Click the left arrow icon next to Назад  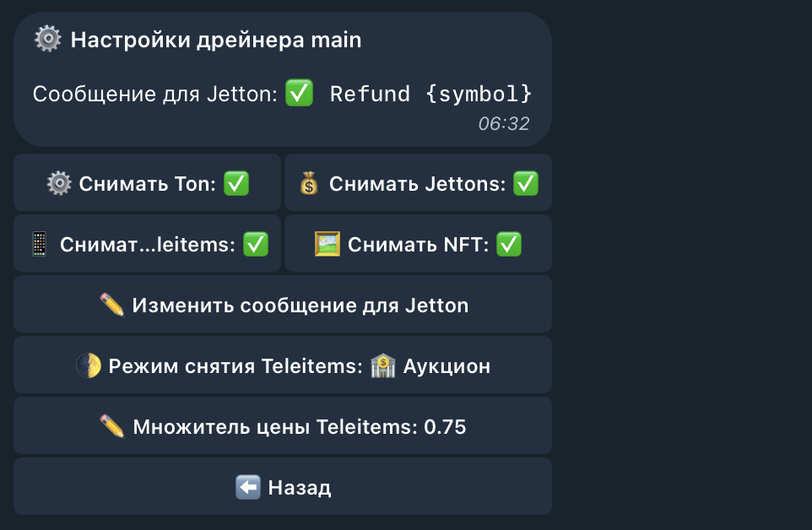point(248,487)
